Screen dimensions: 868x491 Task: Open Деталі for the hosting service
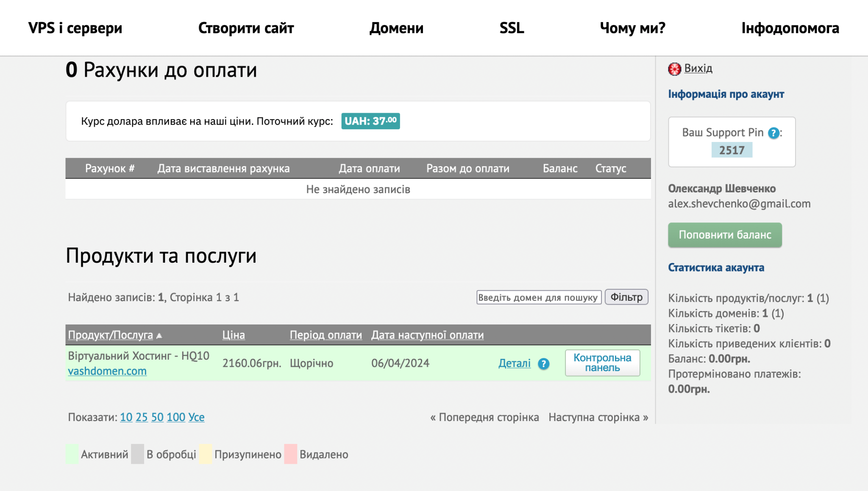514,363
